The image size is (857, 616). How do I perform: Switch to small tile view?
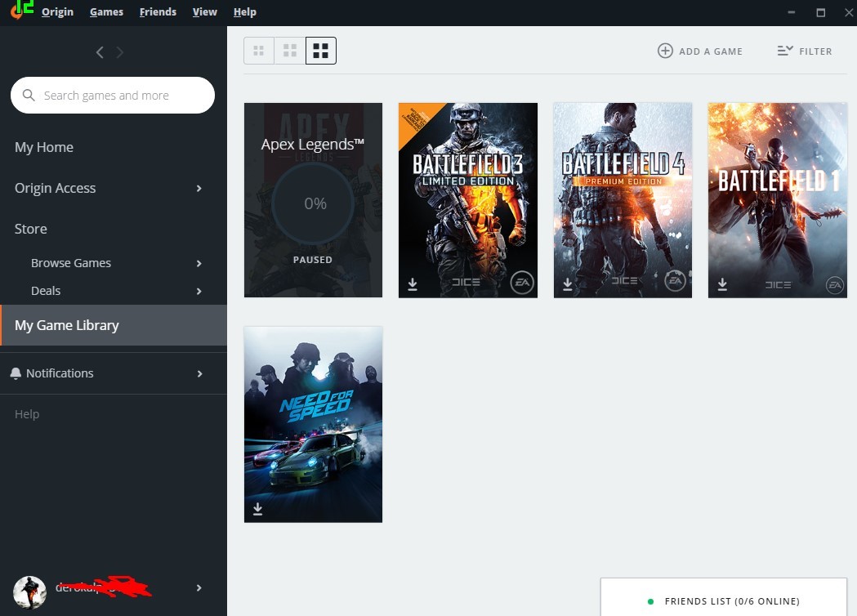point(258,51)
